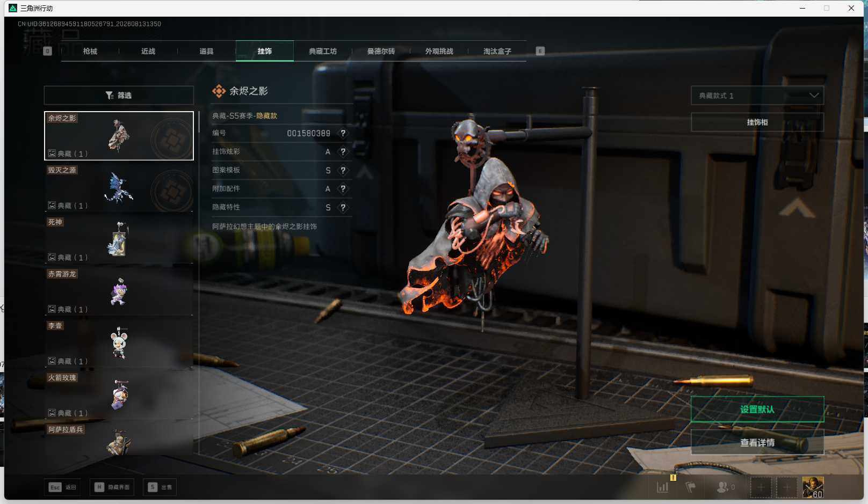Minimize the 三角洲行动 window
The width and height of the screenshot is (868, 504).
(x=802, y=8)
